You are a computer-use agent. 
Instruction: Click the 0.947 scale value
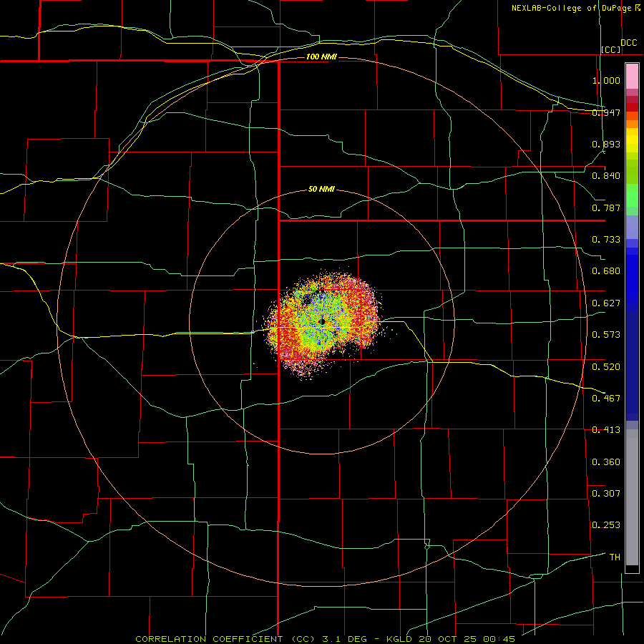pos(606,112)
